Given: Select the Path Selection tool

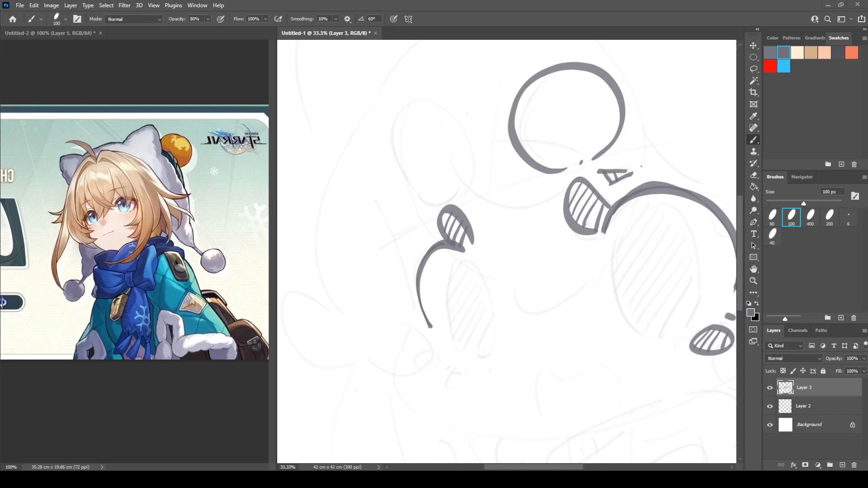Looking at the screenshot, I should click(753, 245).
